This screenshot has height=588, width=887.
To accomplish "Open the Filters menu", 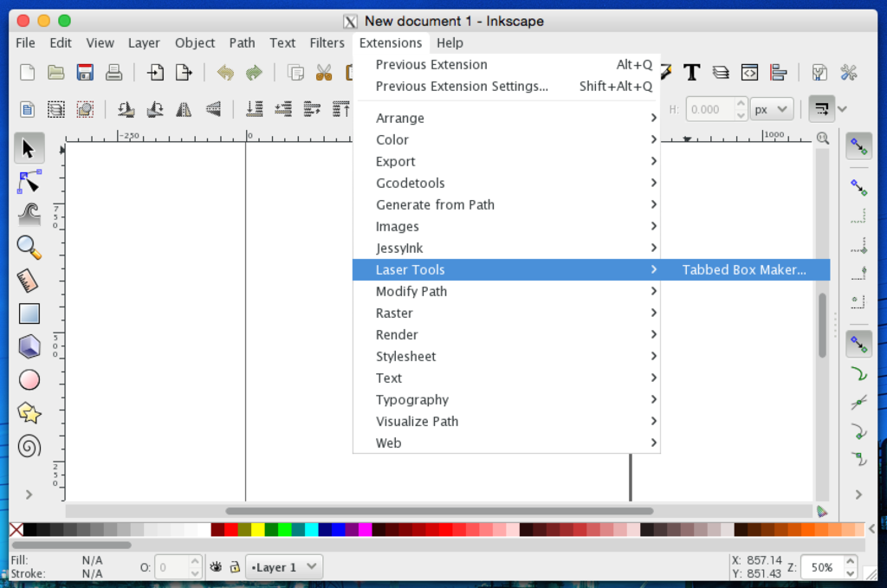I will pos(327,43).
